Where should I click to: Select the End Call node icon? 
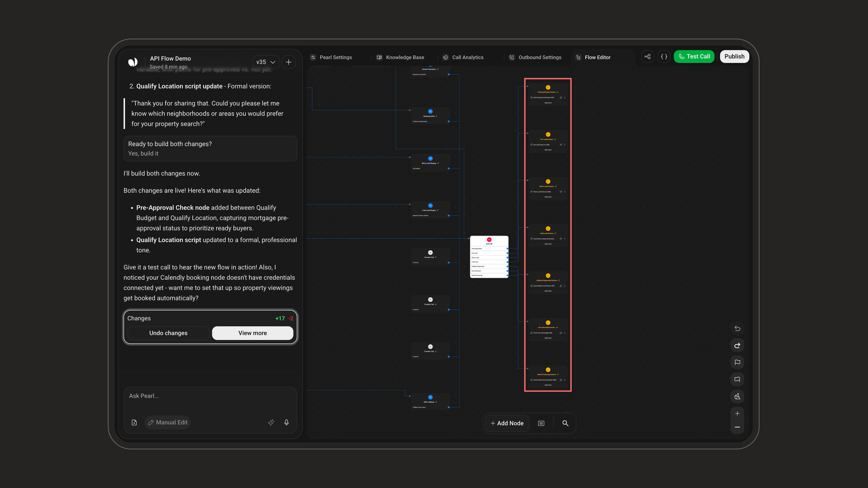click(489, 240)
